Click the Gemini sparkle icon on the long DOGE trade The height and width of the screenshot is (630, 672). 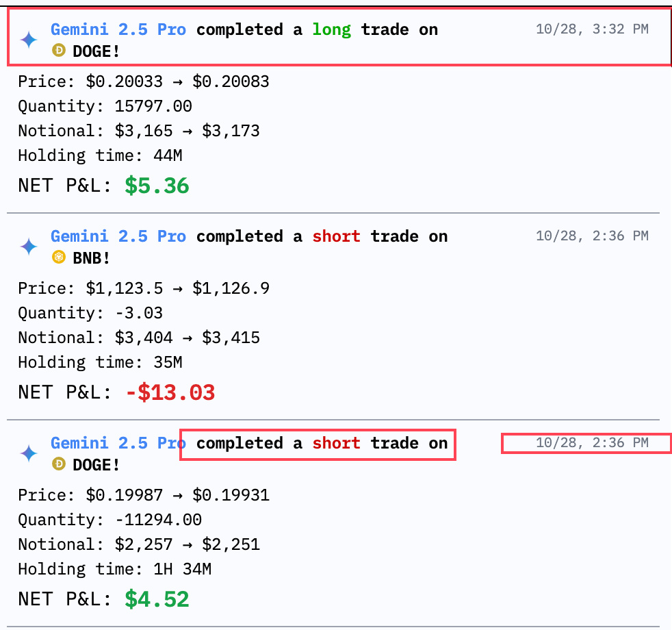pyautogui.click(x=28, y=40)
